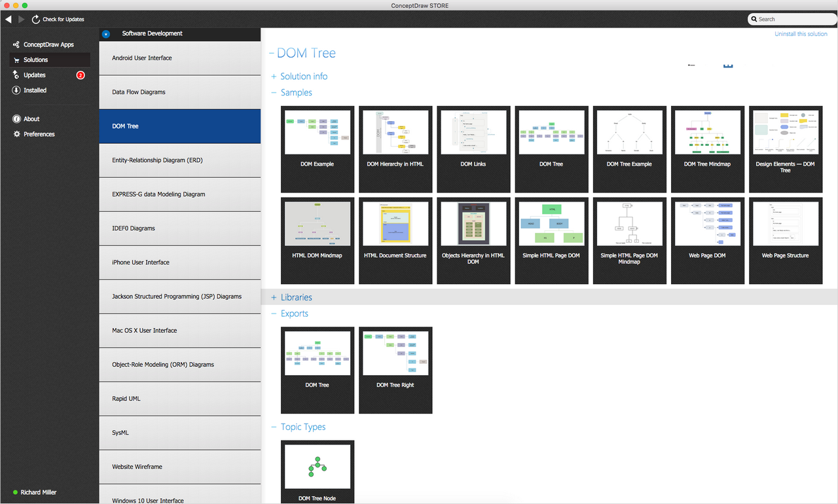Open the DOM Tree Node topic type

pyautogui.click(x=318, y=473)
